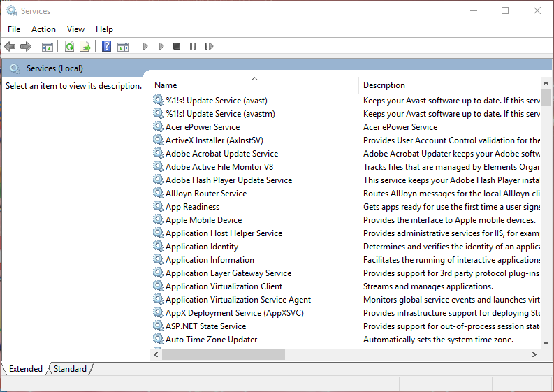Click the Back arrow toolbar icon
This screenshot has width=554, height=392.
click(10, 46)
